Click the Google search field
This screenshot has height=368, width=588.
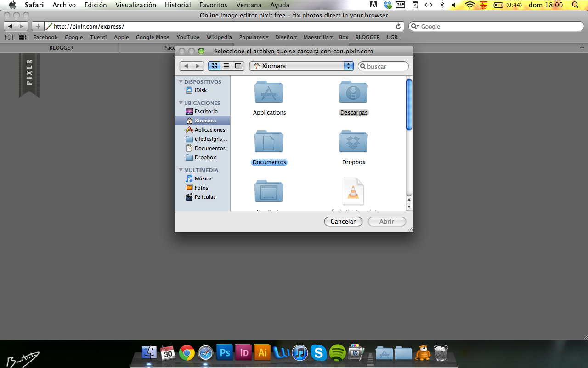pos(496,26)
